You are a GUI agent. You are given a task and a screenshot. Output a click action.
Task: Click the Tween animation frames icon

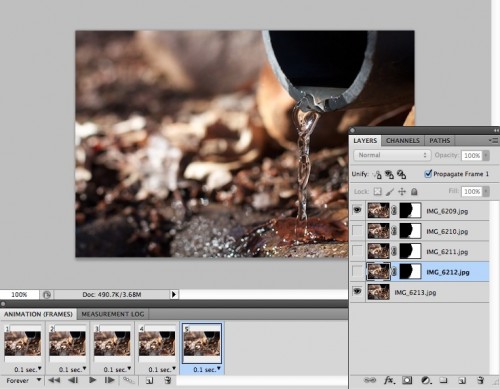pos(128,380)
